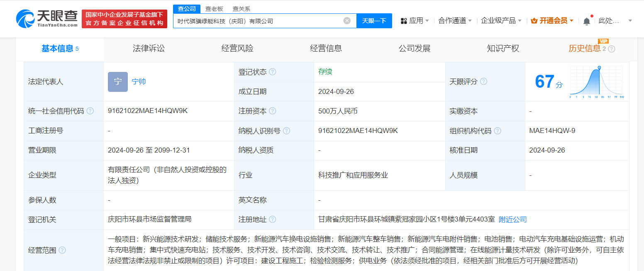The image size is (644, 271).
Task: Open the 知识产权 tab
Action: point(503,49)
